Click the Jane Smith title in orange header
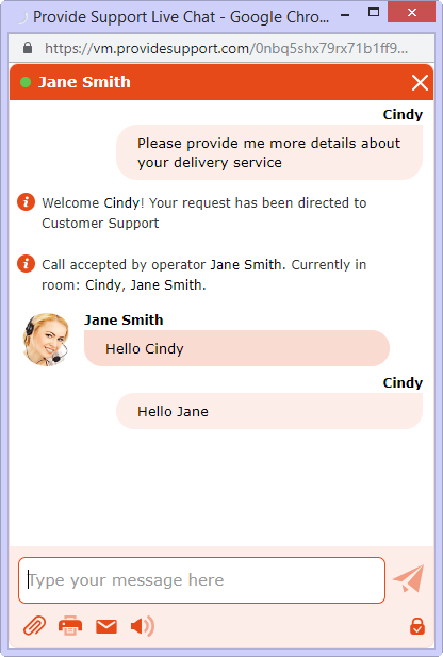The image size is (443, 657). tap(84, 82)
